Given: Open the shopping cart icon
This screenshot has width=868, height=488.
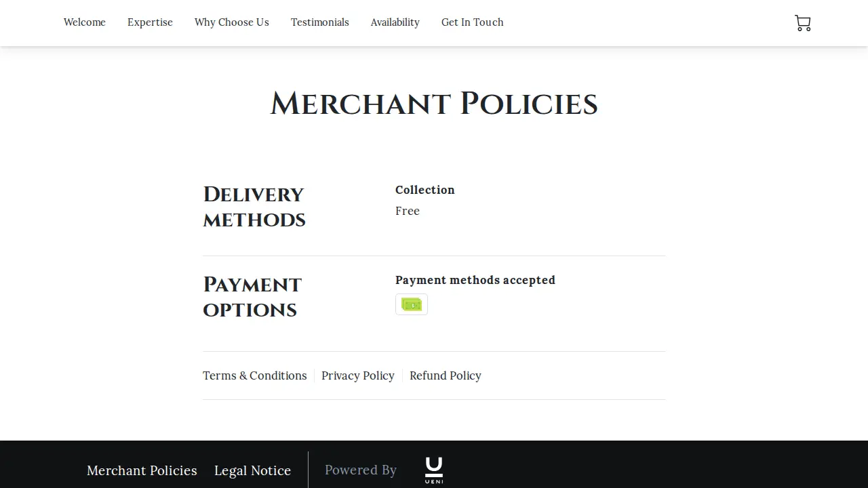Looking at the screenshot, I should pos(803,23).
